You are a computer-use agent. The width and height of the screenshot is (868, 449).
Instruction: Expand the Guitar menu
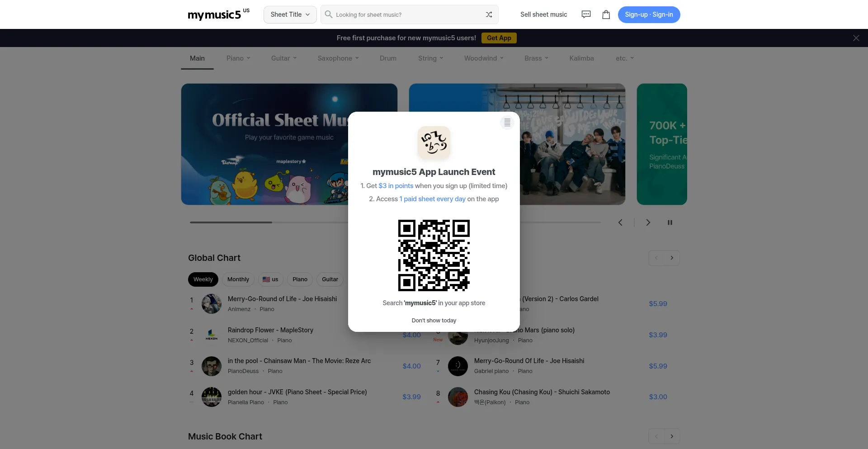point(284,58)
